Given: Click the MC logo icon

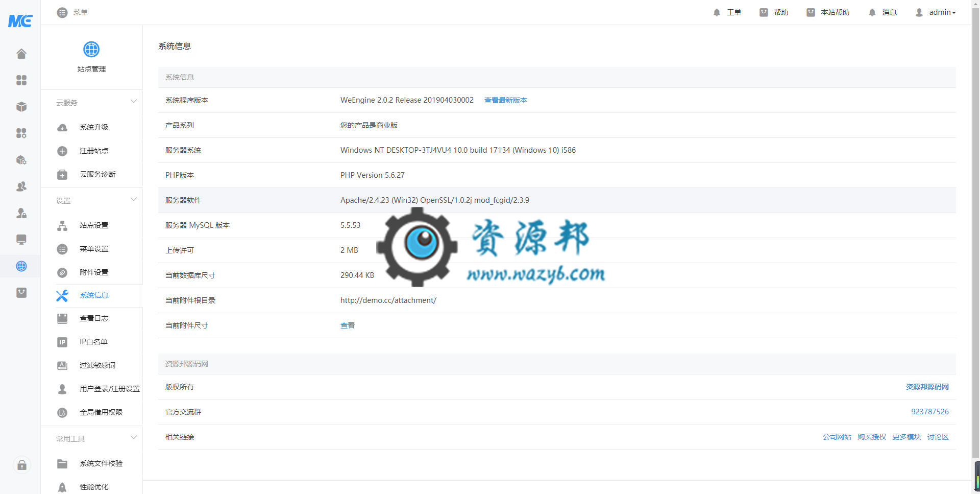Looking at the screenshot, I should (20, 21).
